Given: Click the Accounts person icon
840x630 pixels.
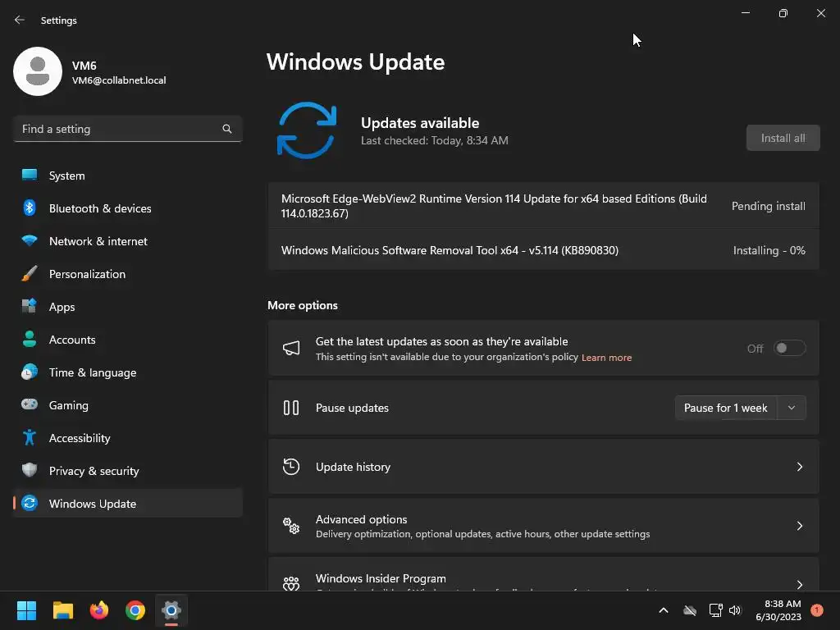Looking at the screenshot, I should 30,339.
